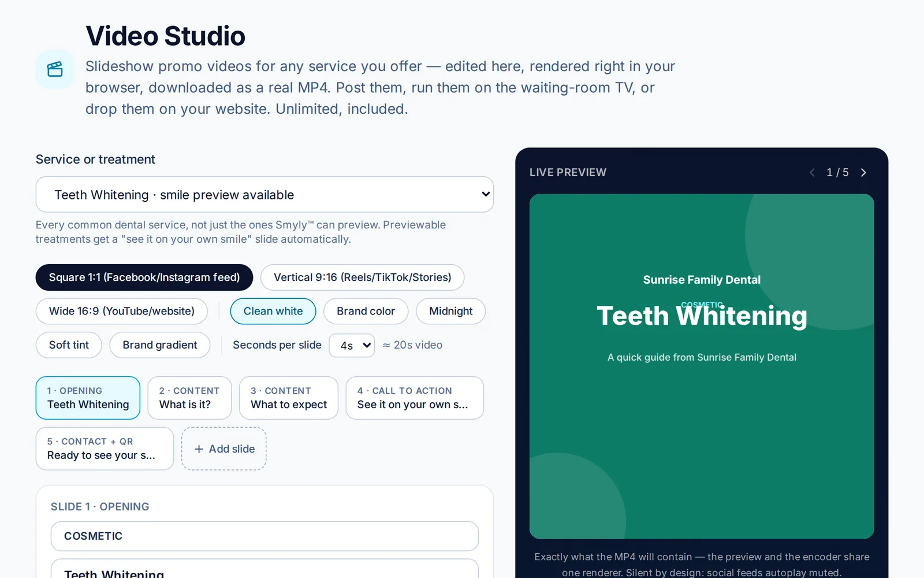Edit the COSMETIC text field
Image resolution: width=924 pixels, height=578 pixels.
[264, 536]
